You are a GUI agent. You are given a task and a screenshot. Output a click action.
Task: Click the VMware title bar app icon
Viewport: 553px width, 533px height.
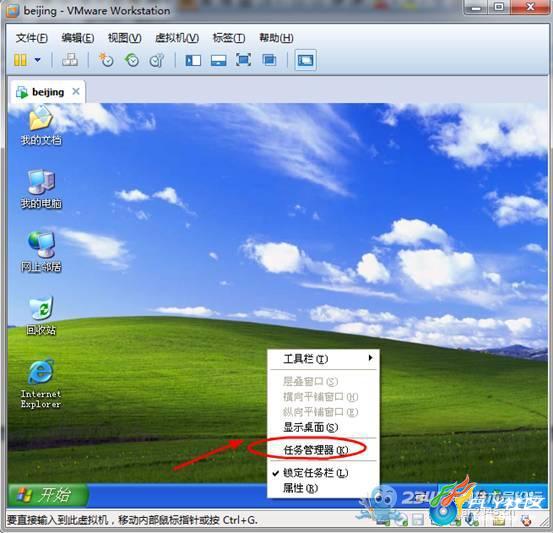(x=13, y=11)
